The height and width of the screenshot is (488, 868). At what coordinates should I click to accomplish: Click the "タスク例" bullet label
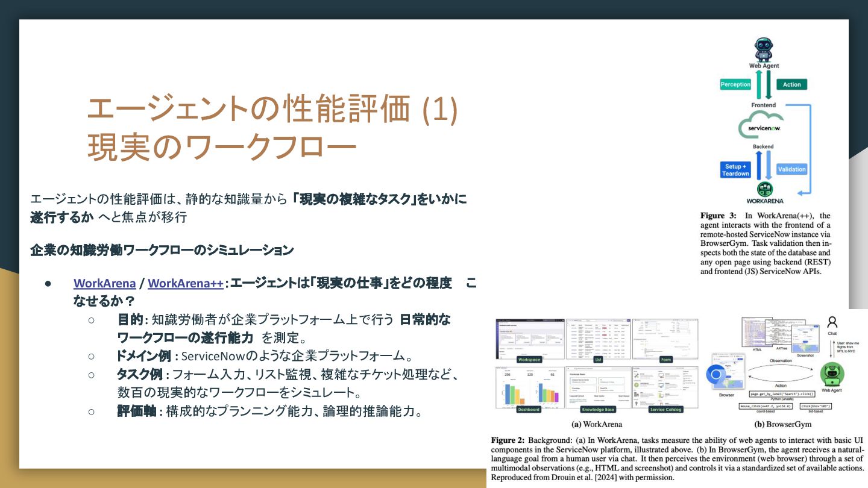[139, 375]
